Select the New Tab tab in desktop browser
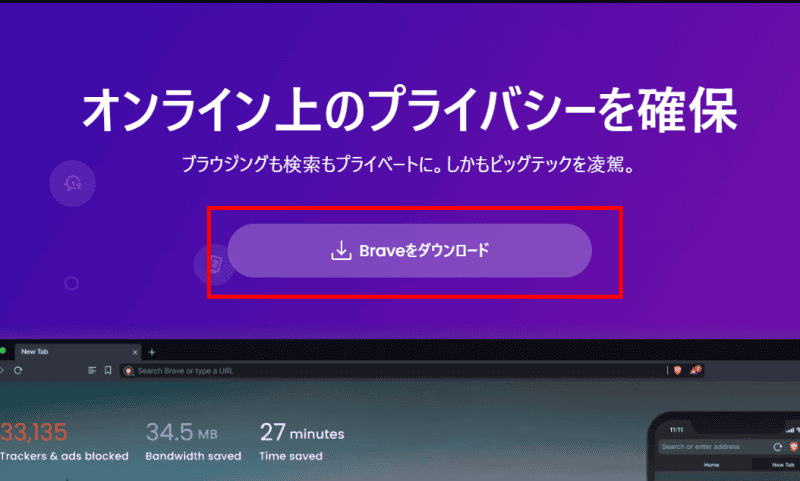Viewport: 800px width, 481px height. [x=77, y=351]
